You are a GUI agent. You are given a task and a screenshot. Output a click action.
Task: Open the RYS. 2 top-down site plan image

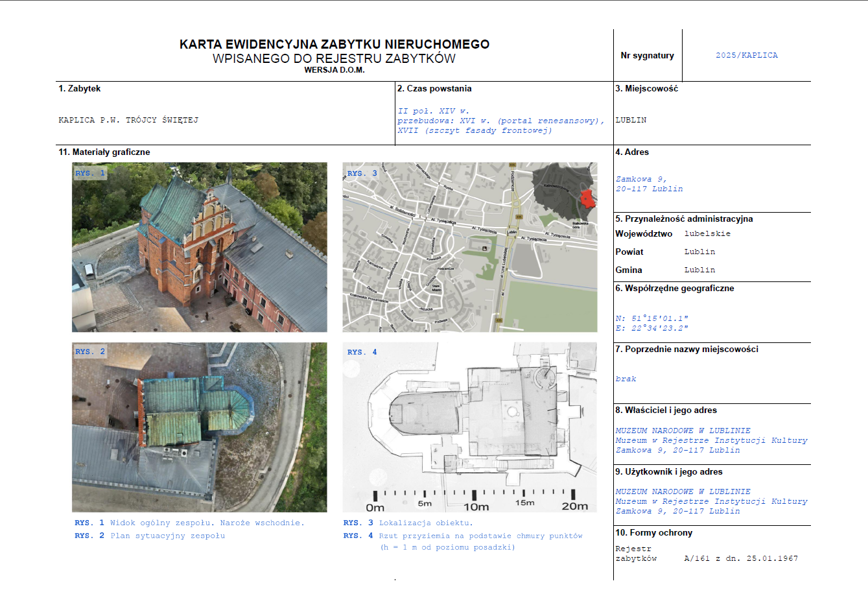(200, 427)
